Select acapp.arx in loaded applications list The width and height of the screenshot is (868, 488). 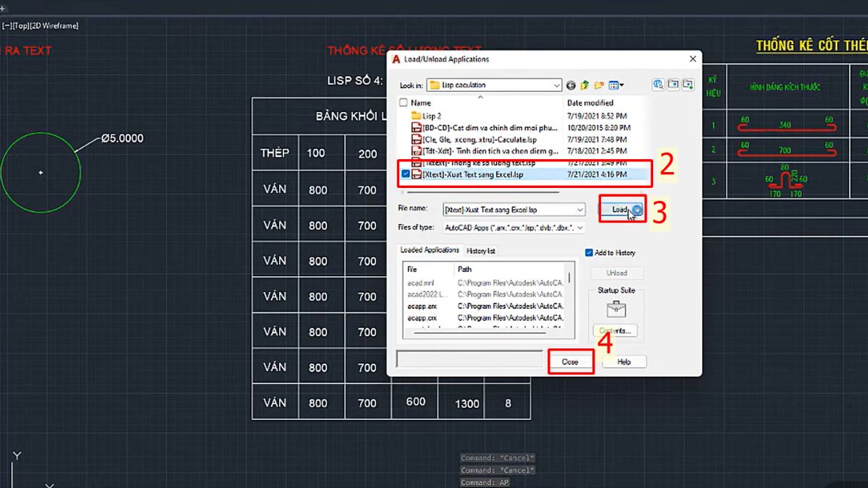pyautogui.click(x=422, y=307)
